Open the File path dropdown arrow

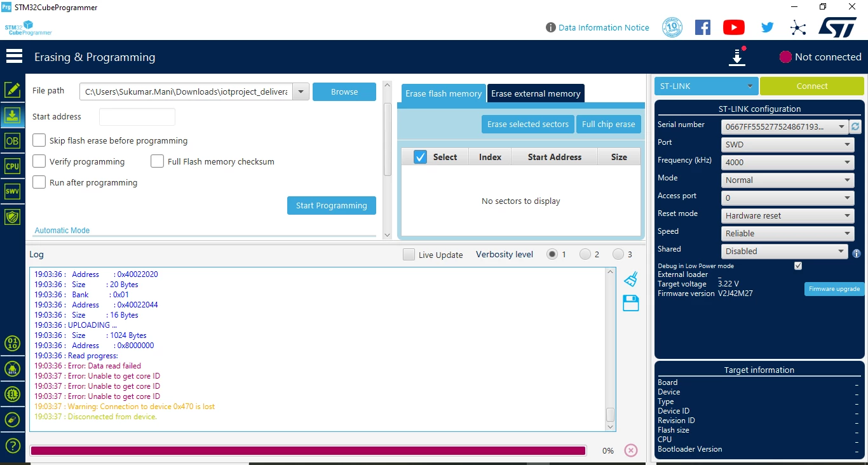pos(301,92)
